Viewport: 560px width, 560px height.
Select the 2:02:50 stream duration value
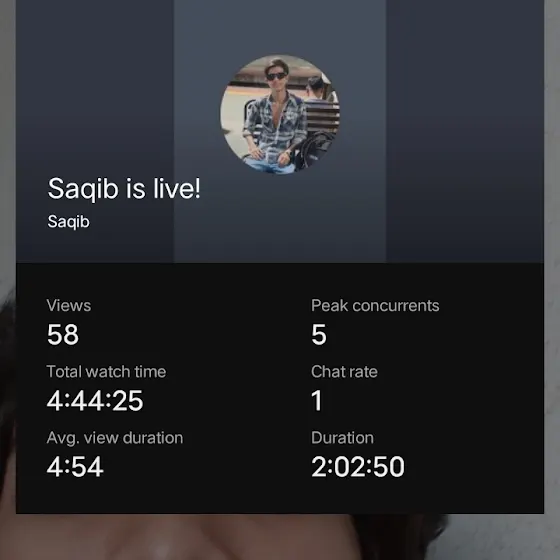(358, 467)
